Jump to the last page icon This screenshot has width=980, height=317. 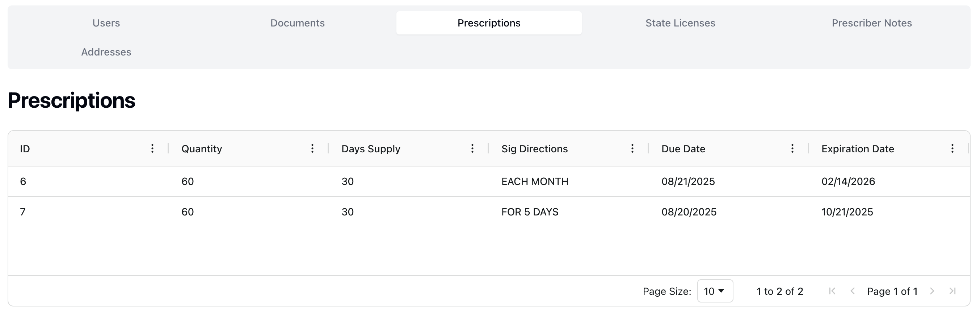coord(952,291)
